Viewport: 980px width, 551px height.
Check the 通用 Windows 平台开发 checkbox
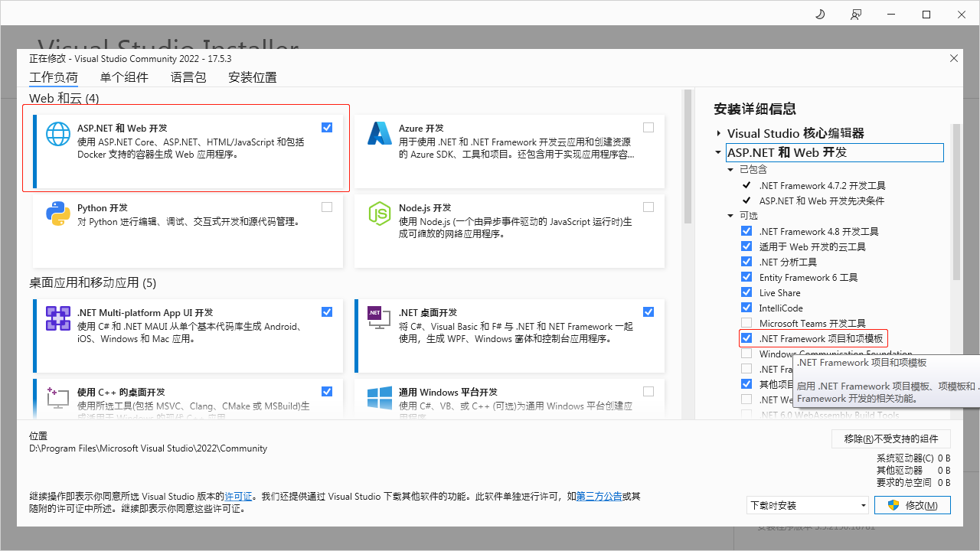pyautogui.click(x=648, y=391)
